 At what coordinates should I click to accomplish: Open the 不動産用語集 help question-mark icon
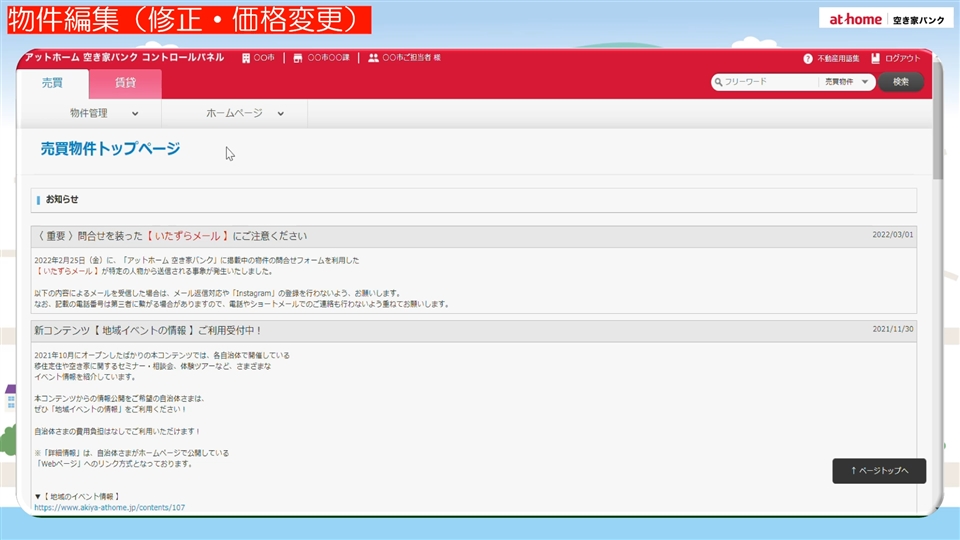coord(808,58)
